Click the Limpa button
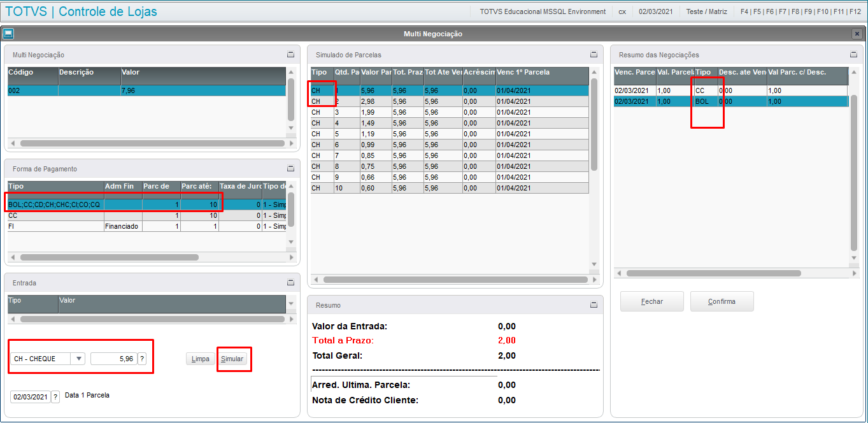Image resolution: width=868 pixels, height=423 pixels. (x=201, y=359)
